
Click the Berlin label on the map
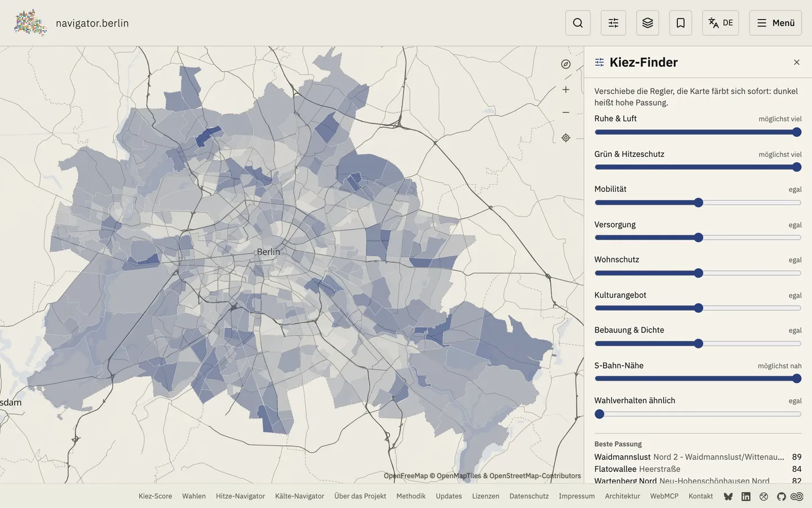tap(268, 252)
